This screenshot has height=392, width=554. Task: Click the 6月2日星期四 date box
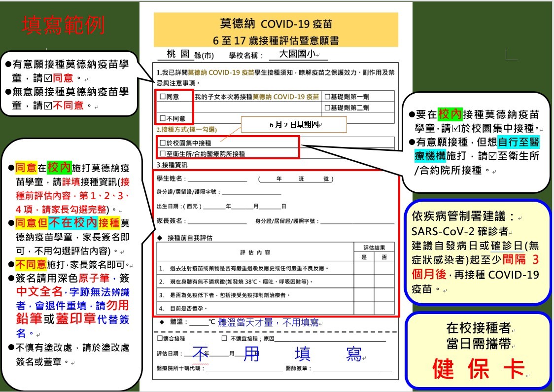click(294, 125)
